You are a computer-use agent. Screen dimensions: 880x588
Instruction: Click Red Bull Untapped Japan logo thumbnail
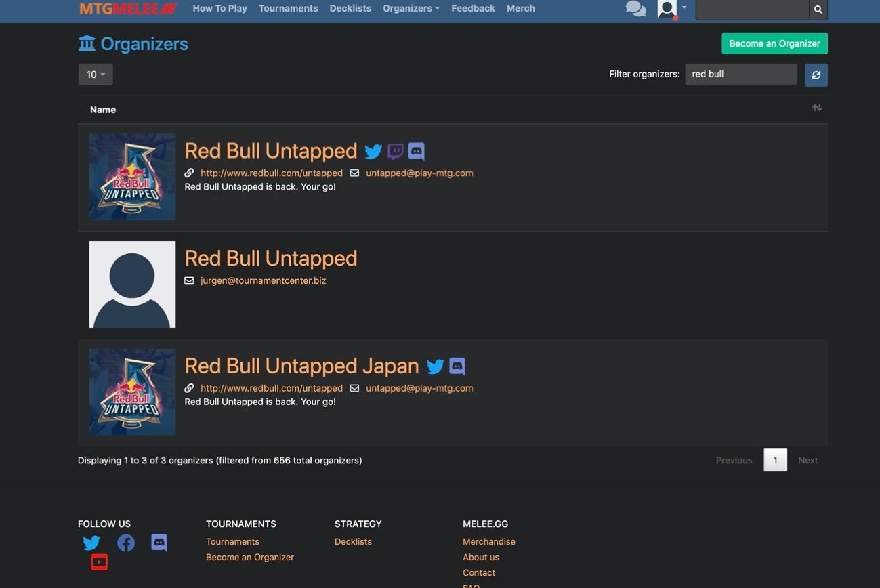pyautogui.click(x=133, y=392)
